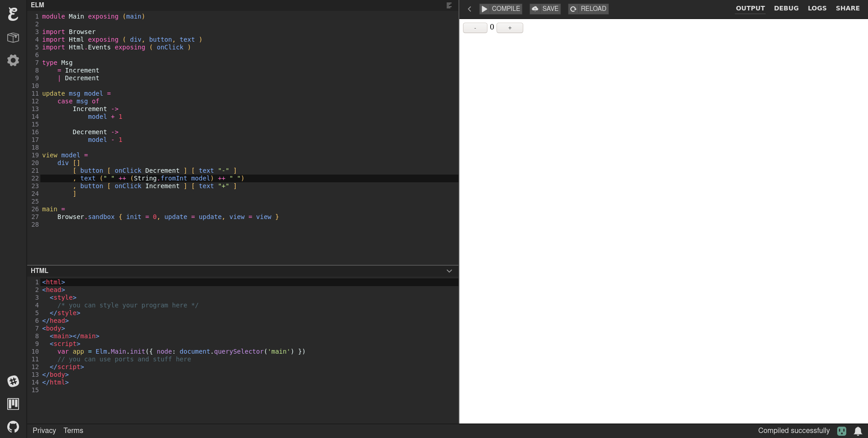Open the GitHub icon link
The height and width of the screenshot is (438, 868).
[13, 427]
